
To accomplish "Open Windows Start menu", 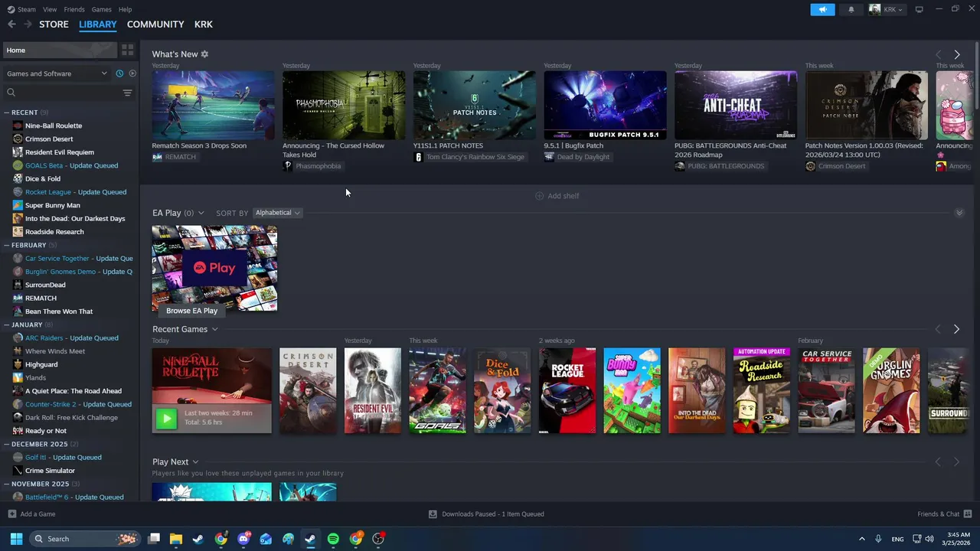I will click(16, 539).
